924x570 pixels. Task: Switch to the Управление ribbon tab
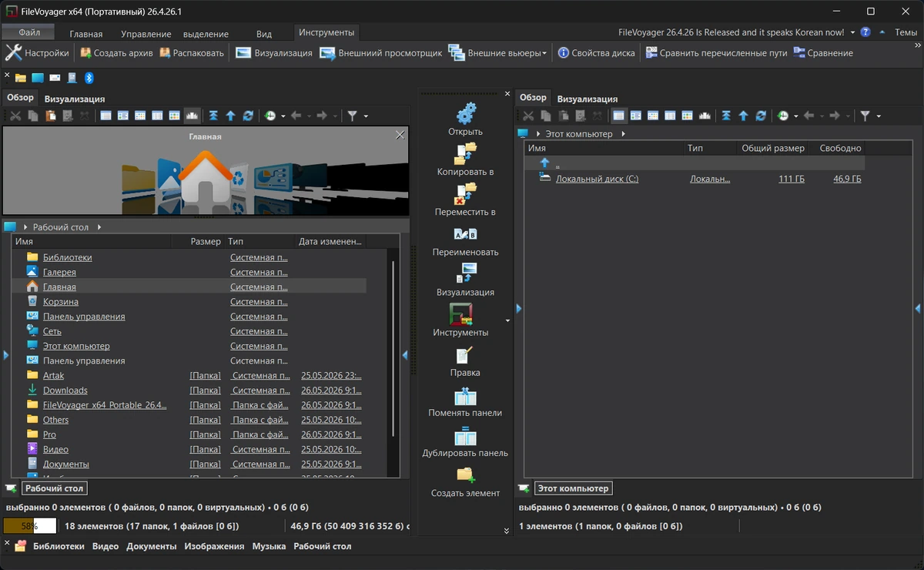[x=146, y=34]
